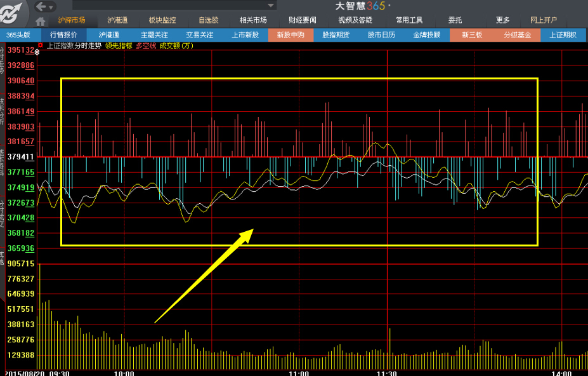
Task: Select the 分级基金 tab
Action: tap(517, 35)
